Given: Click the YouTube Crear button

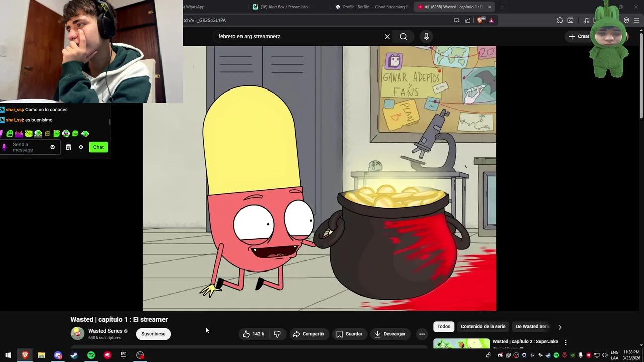Looking at the screenshot, I should coord(579,36).
